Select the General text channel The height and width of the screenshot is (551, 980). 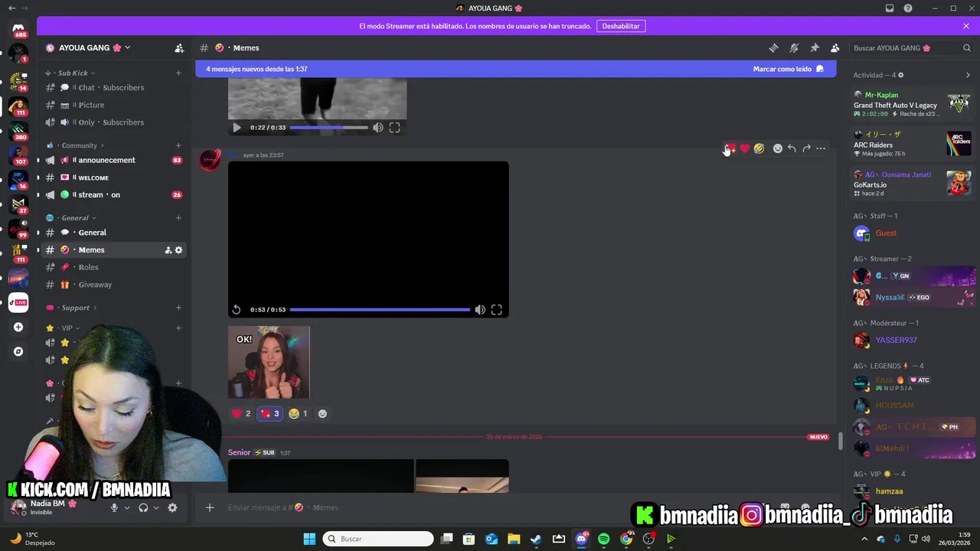click(x=113, y=233)
